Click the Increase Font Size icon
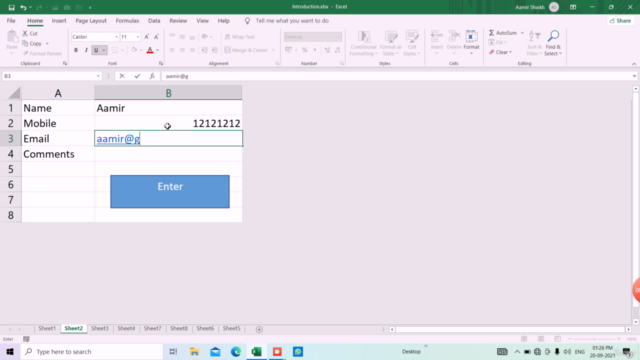The image size is (640, 360). pos(147,37)
